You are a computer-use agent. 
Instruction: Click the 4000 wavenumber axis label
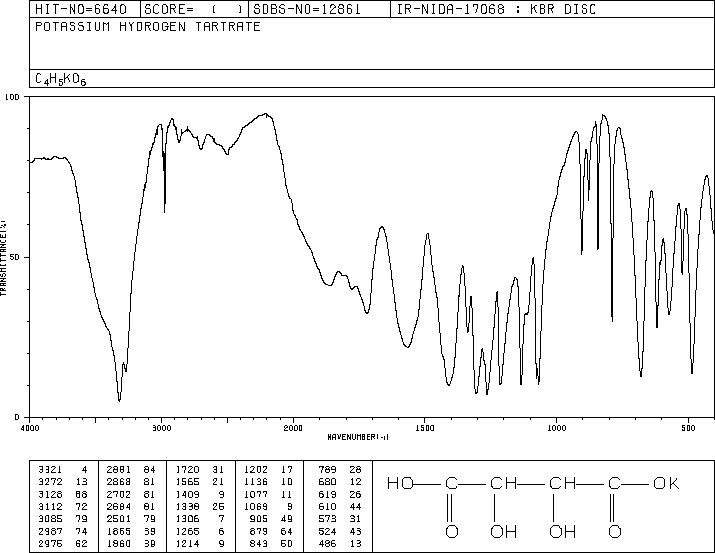point(30,428)
